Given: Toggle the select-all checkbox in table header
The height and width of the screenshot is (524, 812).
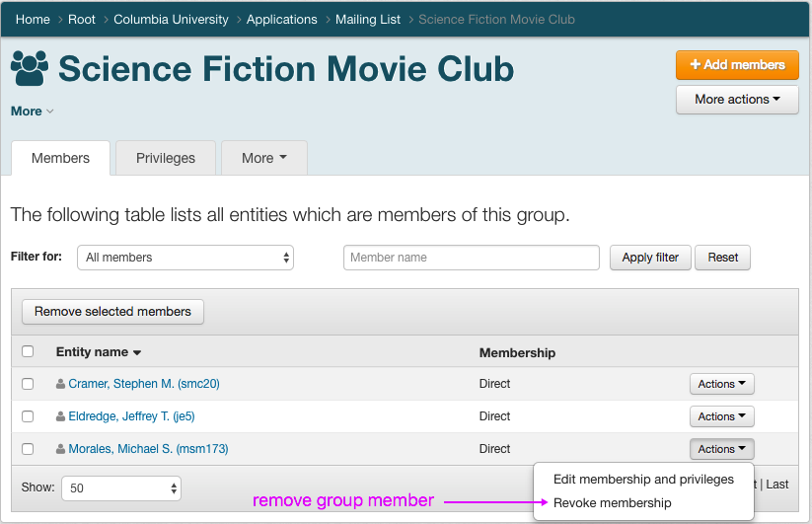Looking at the screenshot, I should point(28,351).
